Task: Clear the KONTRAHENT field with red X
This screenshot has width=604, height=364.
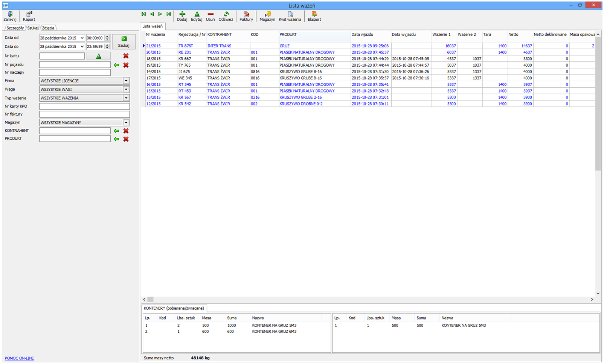Action: [x=126, y=131]
